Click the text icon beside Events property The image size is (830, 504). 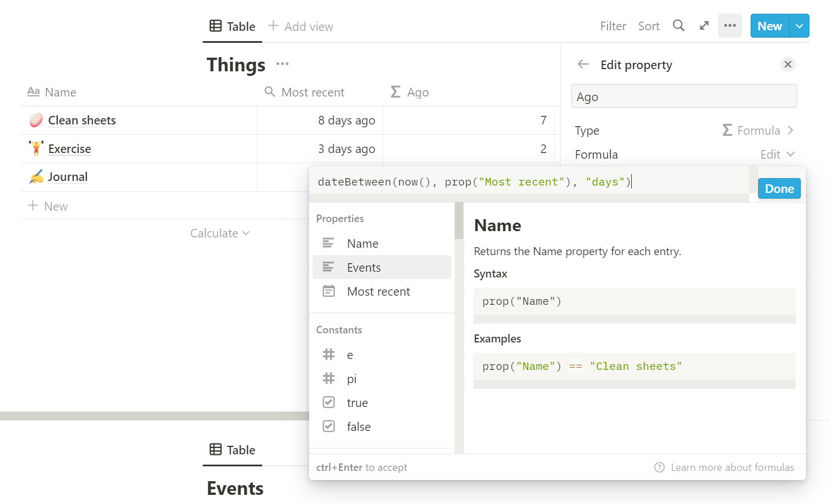(328, 267)
